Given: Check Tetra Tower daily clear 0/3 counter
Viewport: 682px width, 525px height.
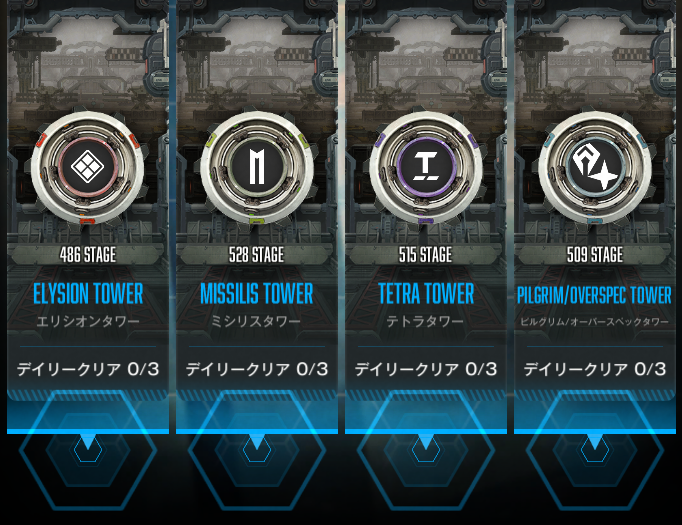Looking at the screenshot, I should (x=426, y=369).
